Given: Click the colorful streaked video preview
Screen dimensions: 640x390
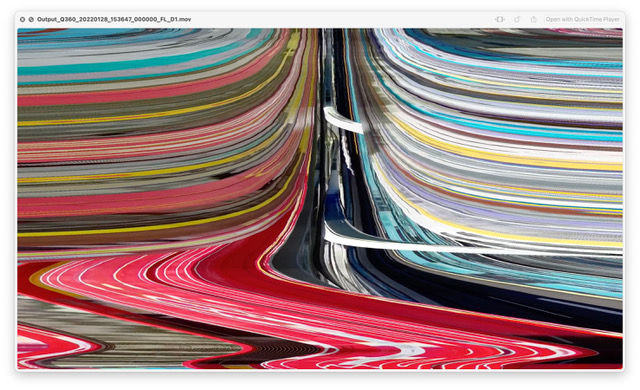Looking at the screenshot, I should [x=320, y=198].
